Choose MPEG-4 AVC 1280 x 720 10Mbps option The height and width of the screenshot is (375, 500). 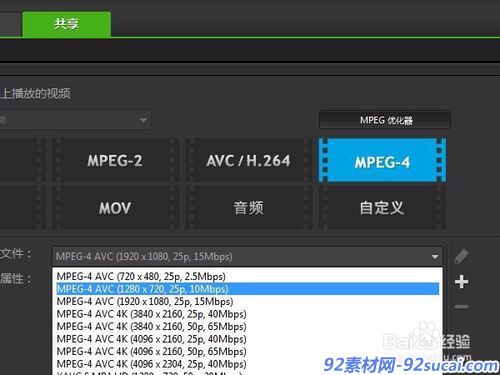[247, 289]
